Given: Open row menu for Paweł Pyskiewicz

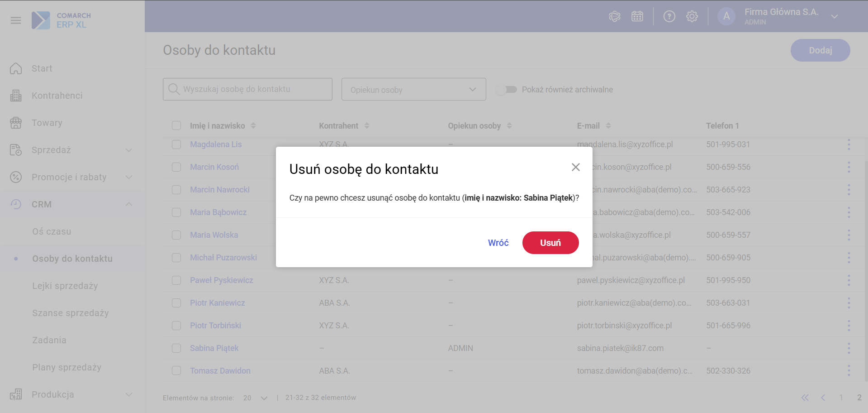Looking at the screenshot, I should click(849, 280).
